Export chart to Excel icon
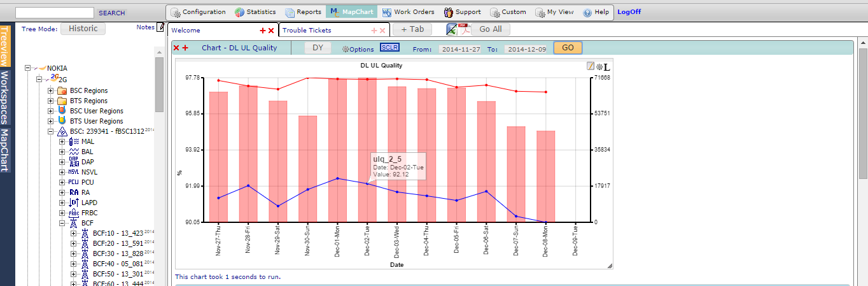Image resolution: width=868 pixels, height=286 pixels. tap(452, 29)
